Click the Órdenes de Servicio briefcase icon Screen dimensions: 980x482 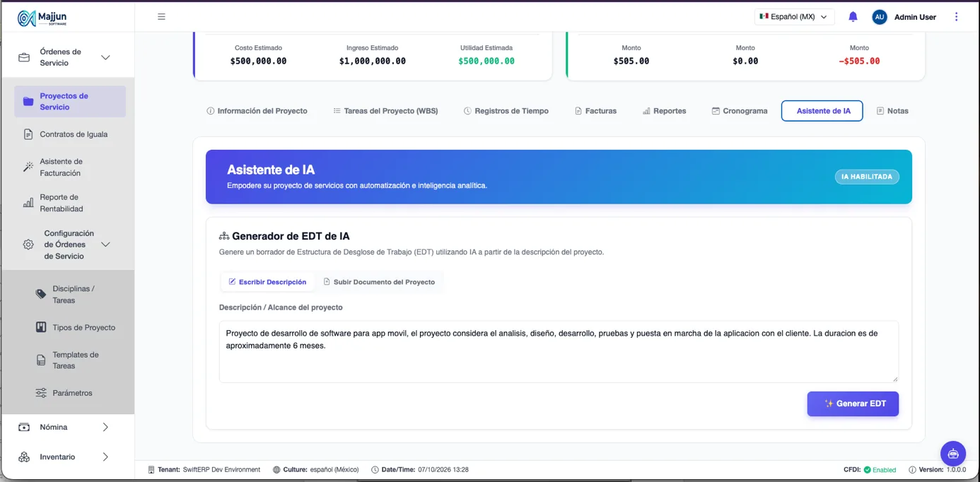click(x=24, y=57)
